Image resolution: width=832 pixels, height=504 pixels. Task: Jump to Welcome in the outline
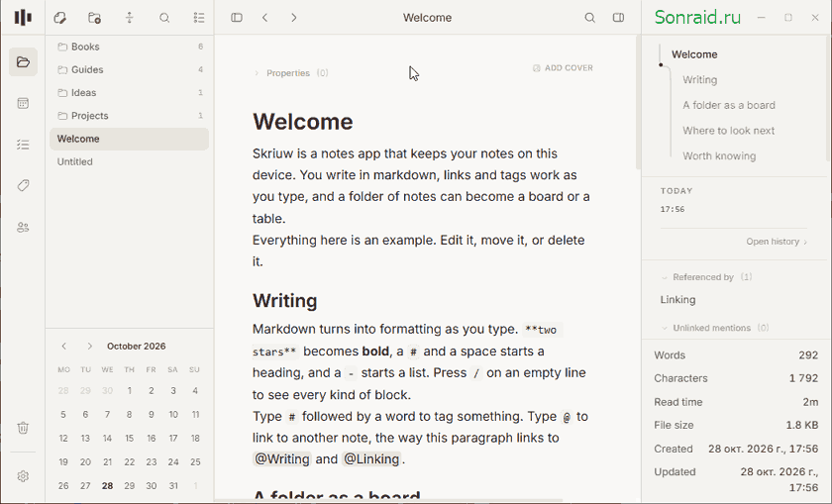pyautogui.click(x=694, y=54)
